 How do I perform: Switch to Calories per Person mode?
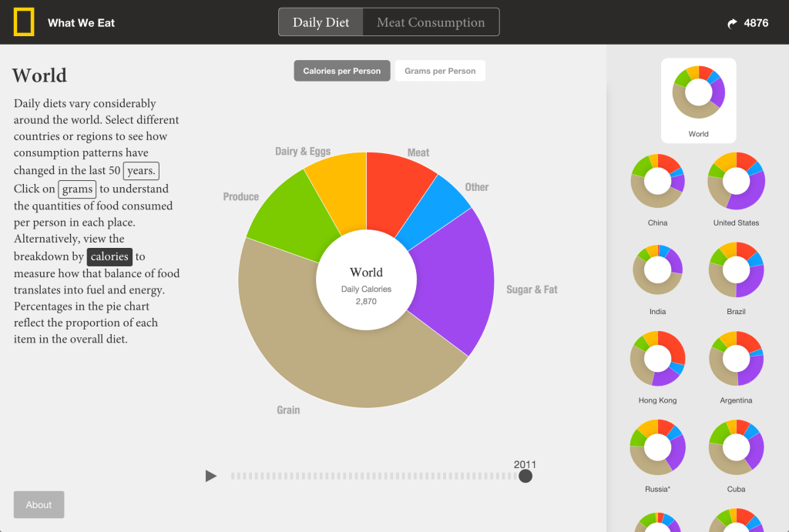tap(342, 70)
